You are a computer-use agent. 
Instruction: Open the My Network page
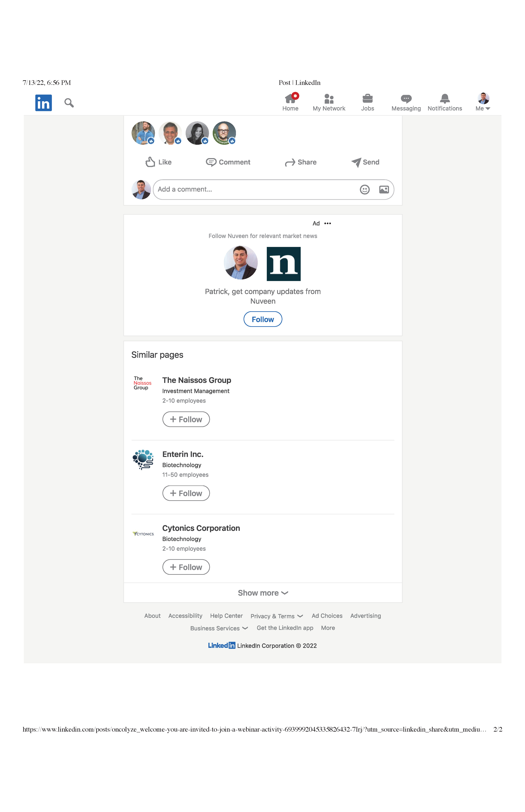(x=329, y=102)
